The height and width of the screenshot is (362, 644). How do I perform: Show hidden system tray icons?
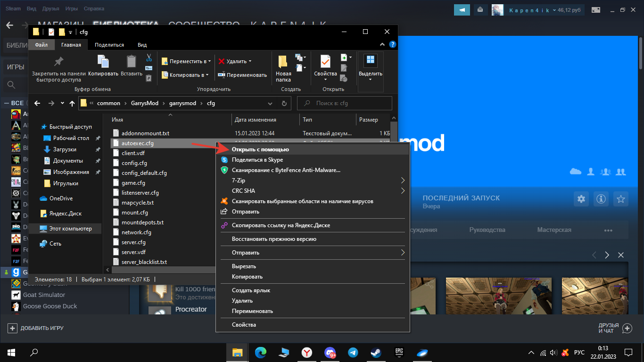[532, 352]
